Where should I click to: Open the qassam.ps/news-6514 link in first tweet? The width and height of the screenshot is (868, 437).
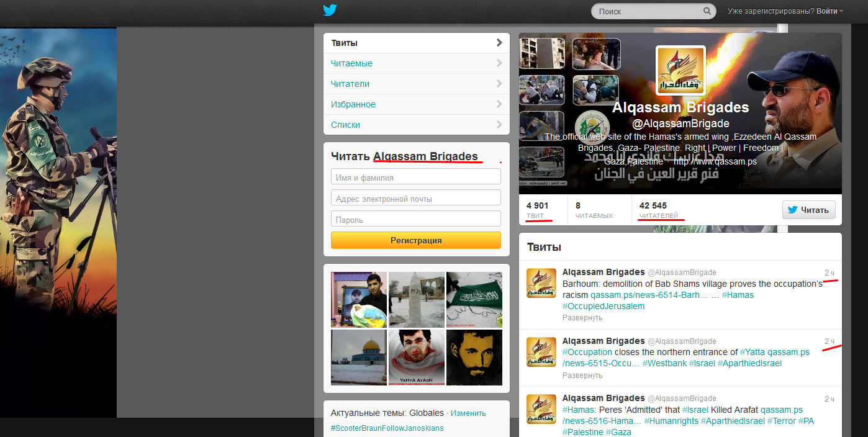[649, 295]
